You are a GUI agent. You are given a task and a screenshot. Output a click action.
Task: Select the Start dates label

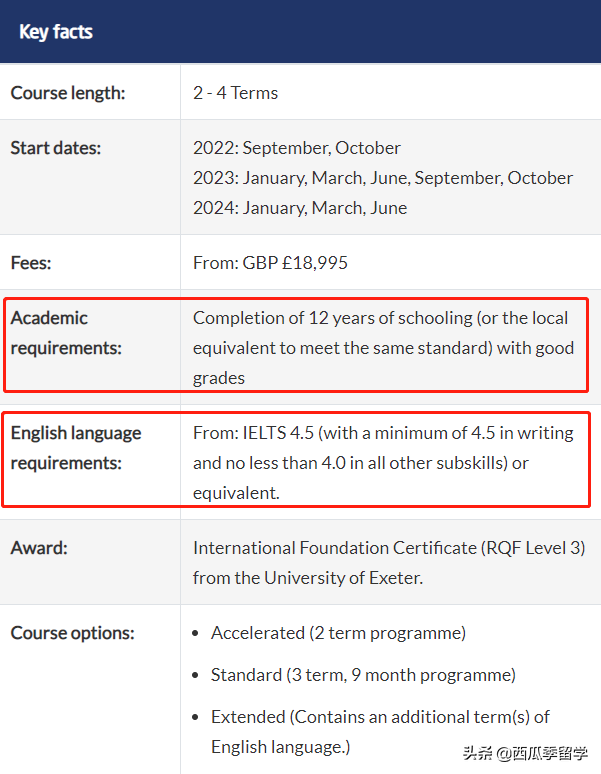pos(56,148)
